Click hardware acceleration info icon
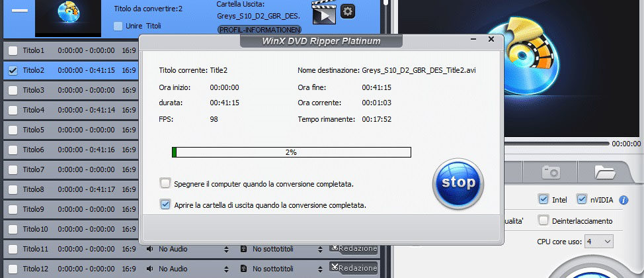 tap(624, 200)
